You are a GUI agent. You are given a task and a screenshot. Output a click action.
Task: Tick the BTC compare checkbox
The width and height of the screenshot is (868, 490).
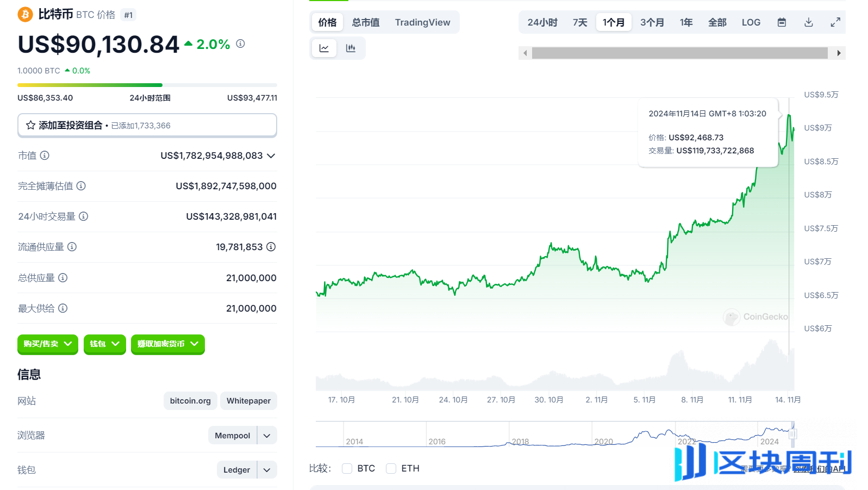[x=347, y=468]
